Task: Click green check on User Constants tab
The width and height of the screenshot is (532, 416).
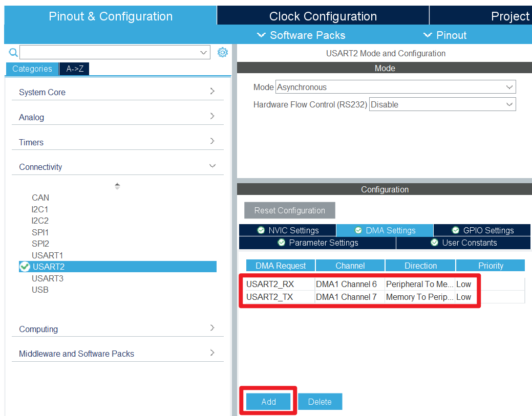Action: [434, 243]
